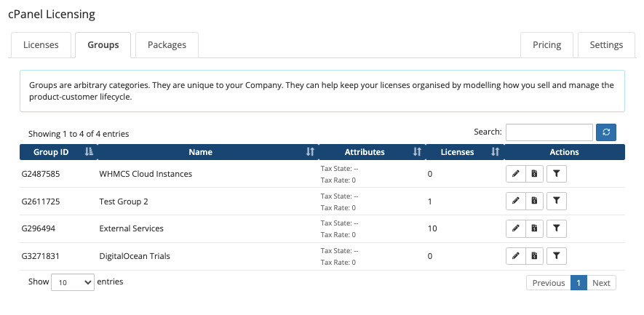Open the Packages tab
The width and height of the screenshot is (644, 315).
click(x=167, y=45)
